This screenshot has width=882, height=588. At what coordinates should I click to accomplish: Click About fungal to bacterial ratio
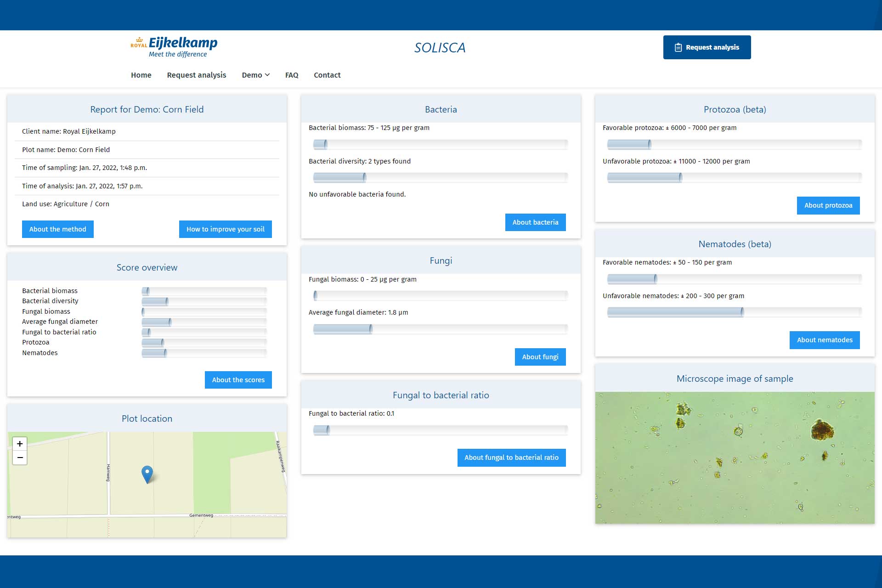pyautogui.click(x=511, y=458)
